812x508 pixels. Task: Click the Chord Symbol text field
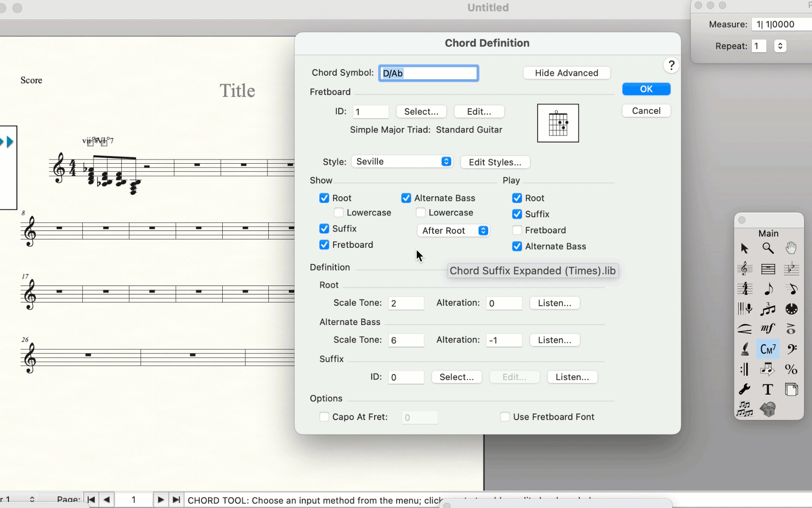coord(429,73)
